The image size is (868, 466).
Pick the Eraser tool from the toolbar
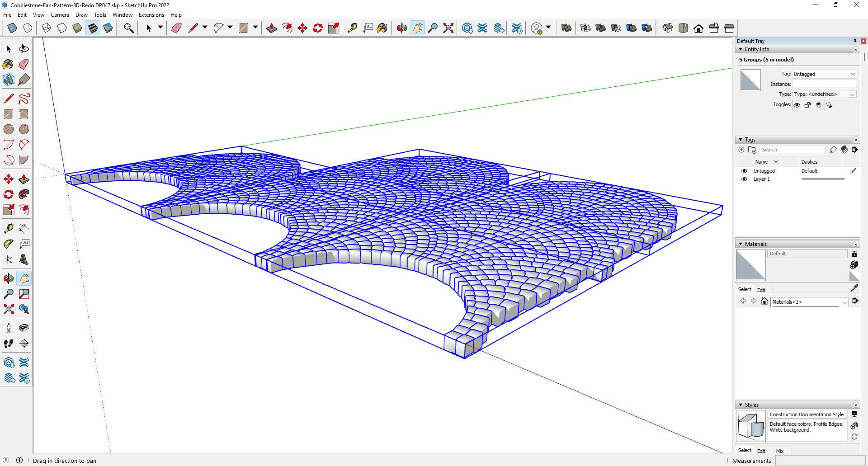click(176, 28)
